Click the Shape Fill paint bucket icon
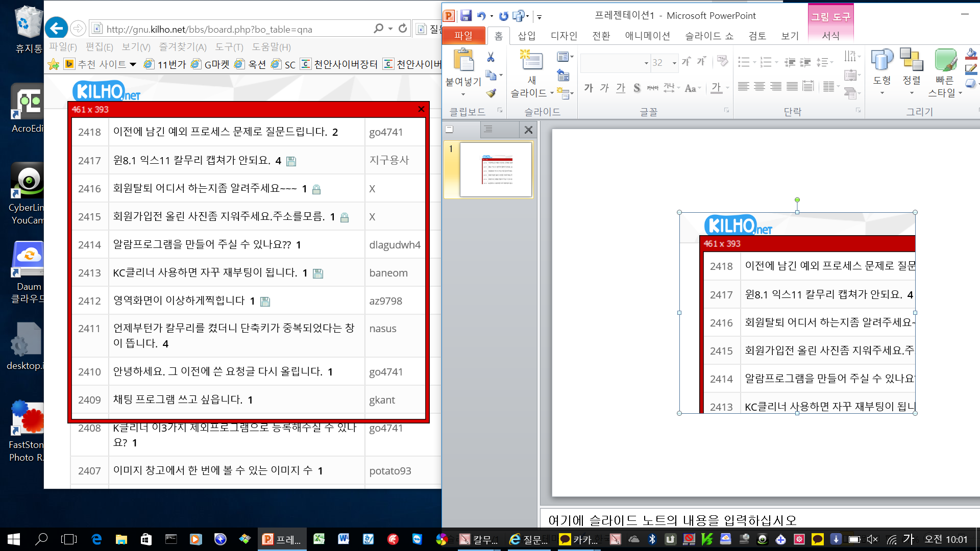This screenshot has width=980, height=551. (971, 54)
